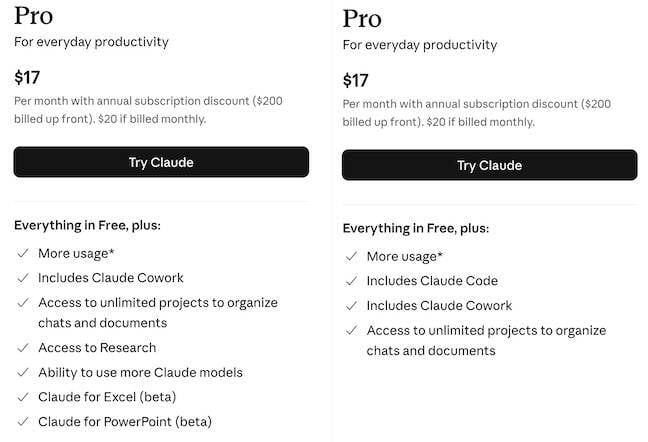Click the unlimited projects checkmark in the left card

point(22,302)
